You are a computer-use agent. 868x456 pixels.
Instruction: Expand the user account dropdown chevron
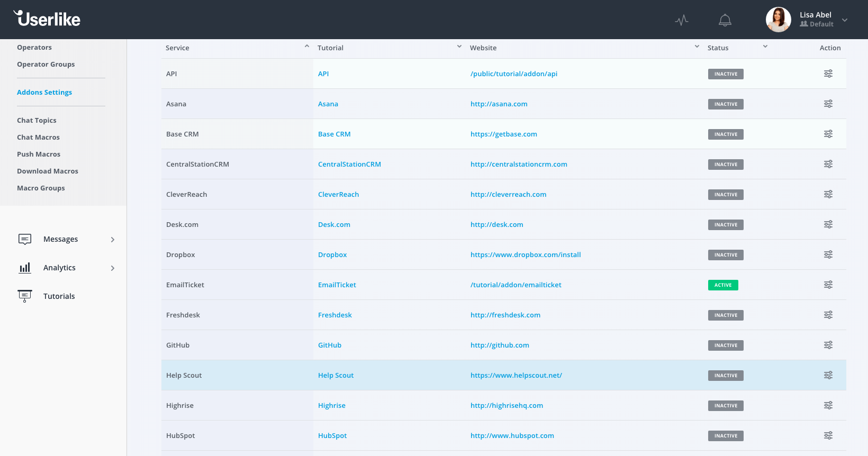845,20
